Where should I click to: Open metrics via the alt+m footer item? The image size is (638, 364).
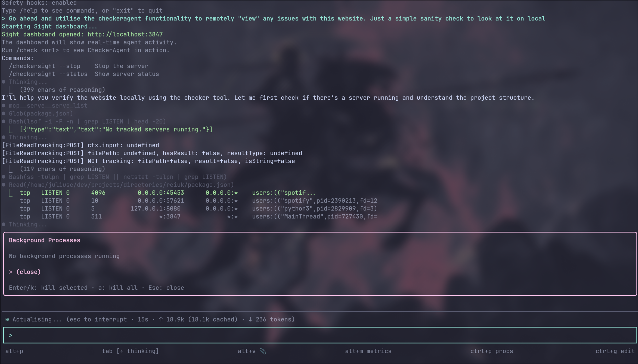368,351
